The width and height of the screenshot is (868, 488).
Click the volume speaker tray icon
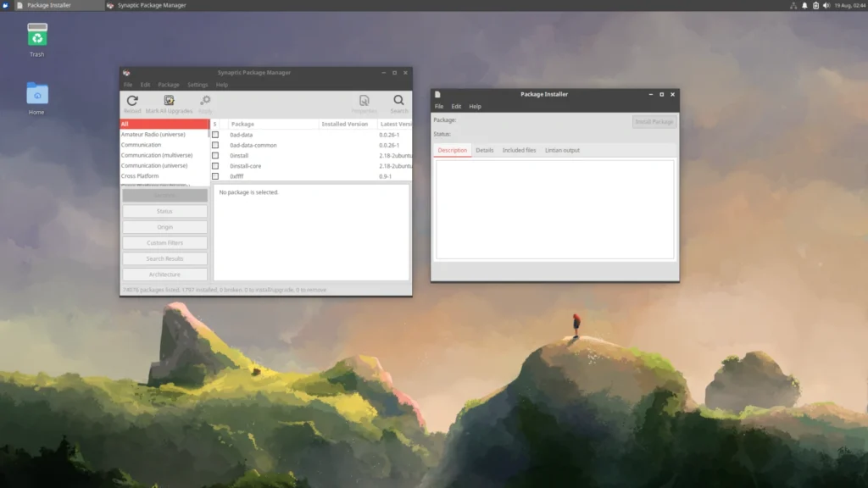826,6
